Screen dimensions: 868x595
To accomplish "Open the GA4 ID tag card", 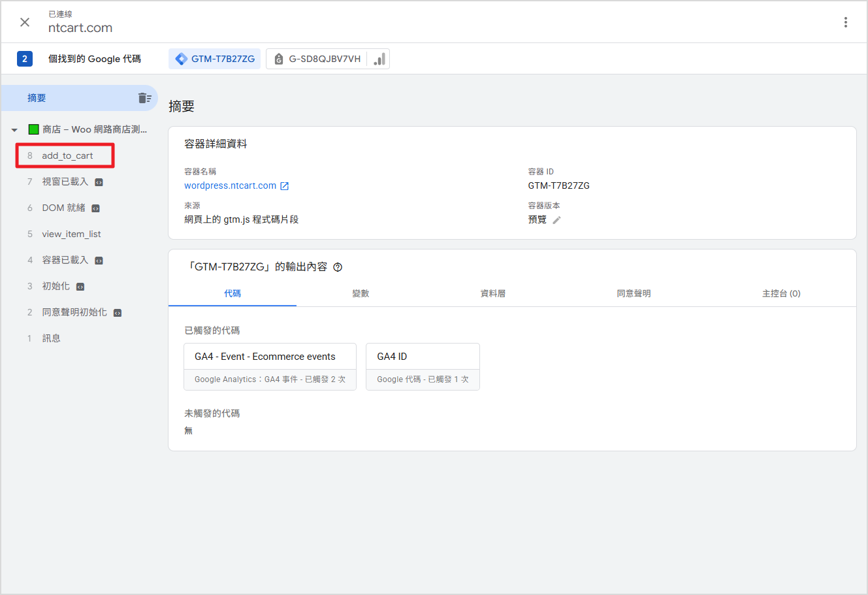I will 423,366.
